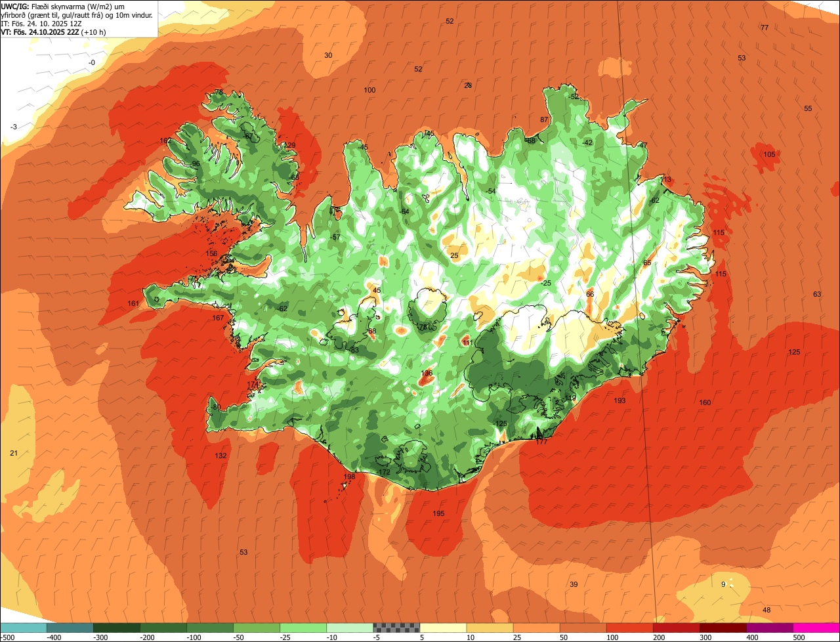Click the map value '63' at the east edge
The width and height of the screenshot is (840, 642).
(817, 294)
